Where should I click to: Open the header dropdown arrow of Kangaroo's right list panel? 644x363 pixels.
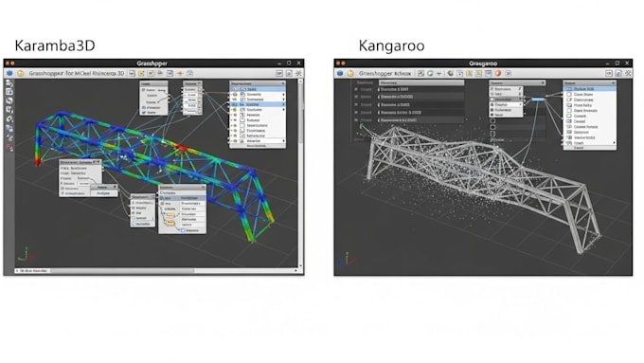(x=613, y=83)
